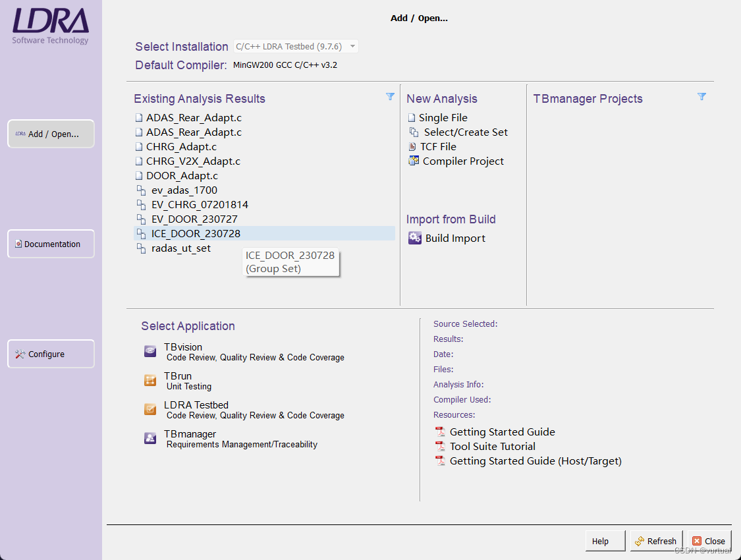Click the wrench icon on Configure
Viewport: 741px width, 560px height.
(x=20, y=354)
